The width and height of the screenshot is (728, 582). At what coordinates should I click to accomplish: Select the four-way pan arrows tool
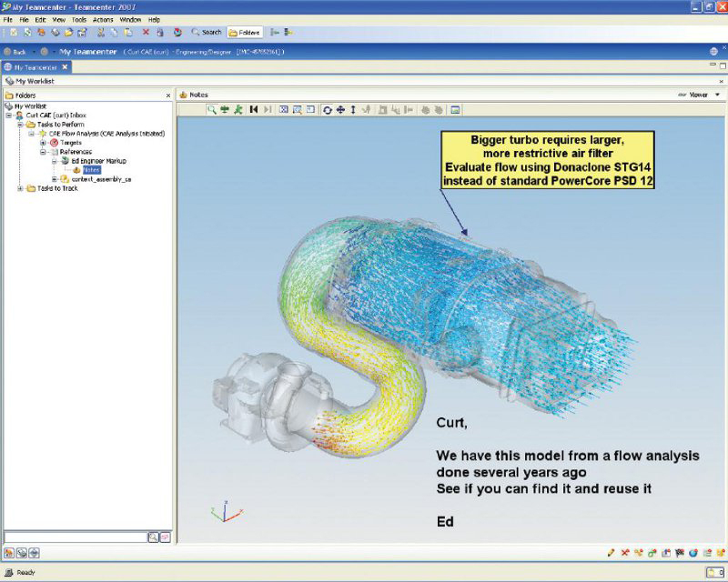pos(340,109)
